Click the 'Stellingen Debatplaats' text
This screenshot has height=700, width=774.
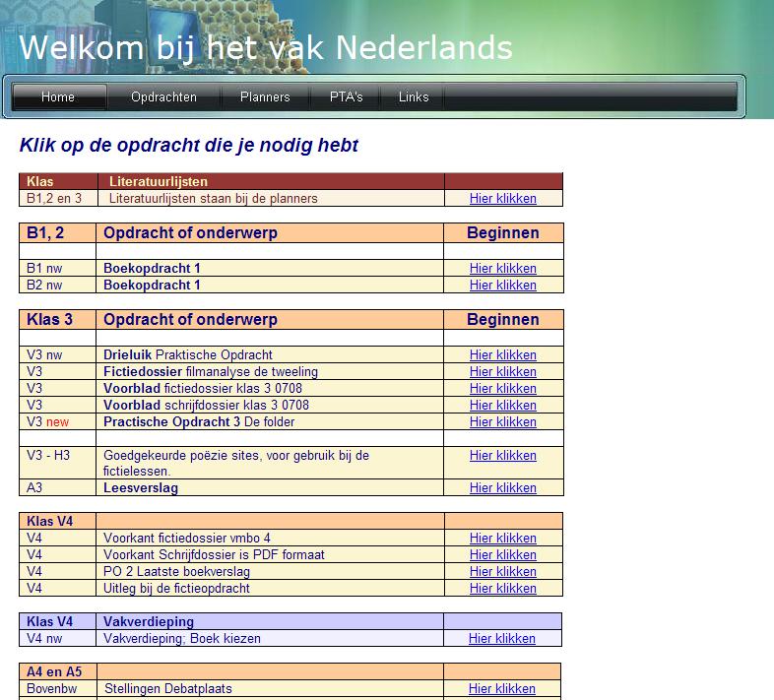[168, 688]
